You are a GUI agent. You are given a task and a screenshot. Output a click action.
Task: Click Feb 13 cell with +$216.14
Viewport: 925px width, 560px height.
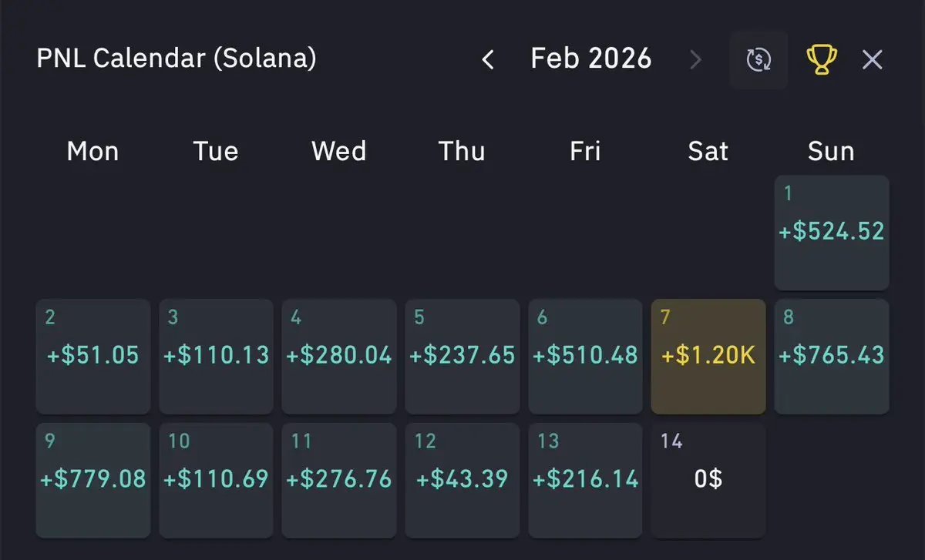coord(585,479)
